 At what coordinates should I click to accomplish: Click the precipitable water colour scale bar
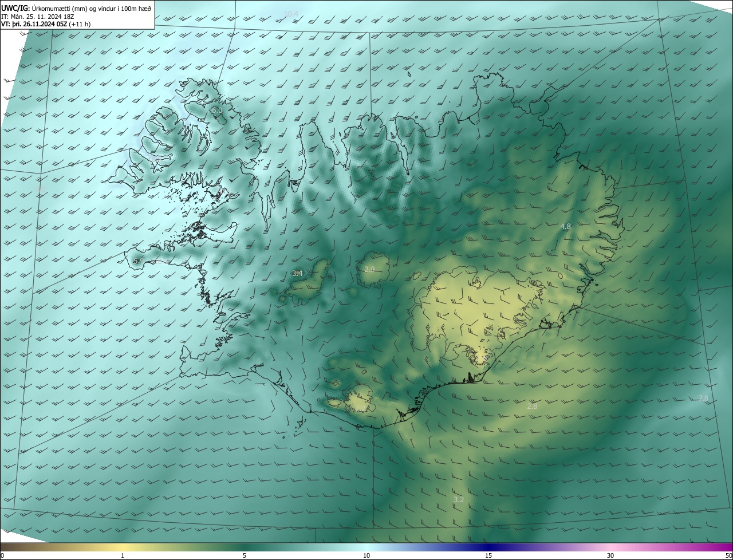[366, 547]
